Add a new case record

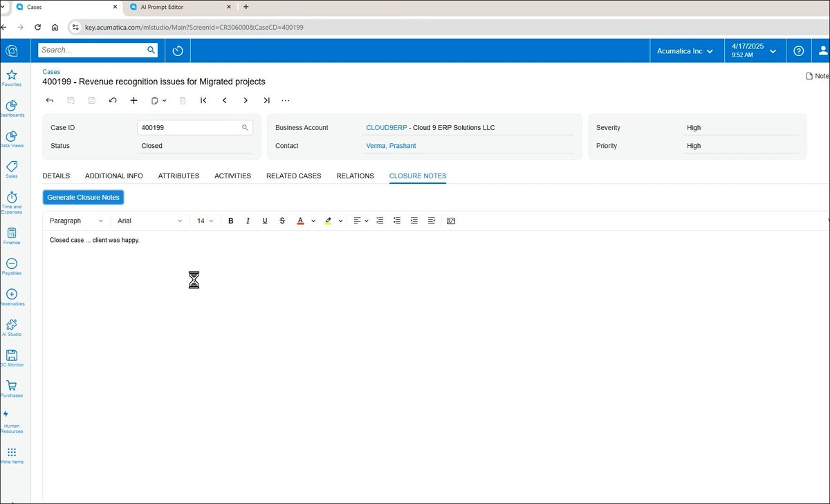134,100
